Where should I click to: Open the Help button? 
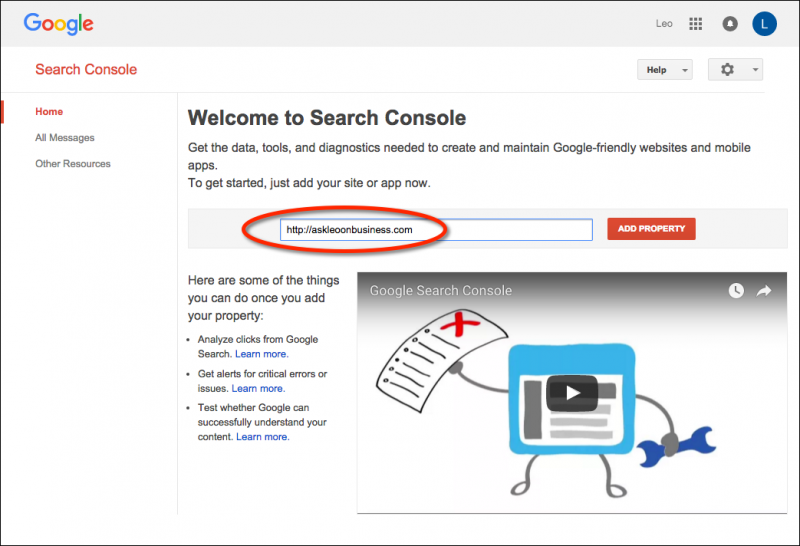point(665,70)
